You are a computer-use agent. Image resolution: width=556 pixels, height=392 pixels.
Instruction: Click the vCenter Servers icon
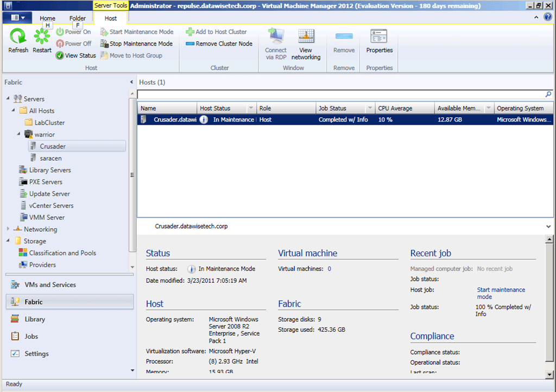coord(23,206)
